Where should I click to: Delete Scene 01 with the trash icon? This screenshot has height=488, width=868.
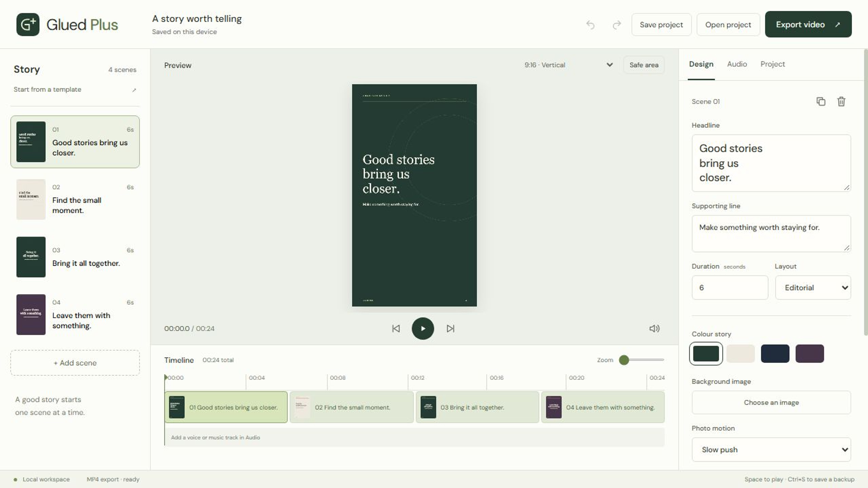coord(841,101)
